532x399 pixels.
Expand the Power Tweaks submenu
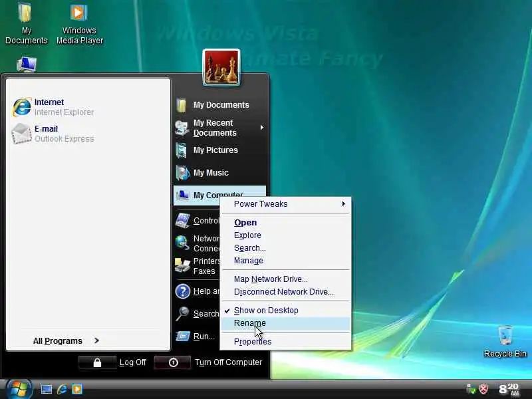coord(285,204)
